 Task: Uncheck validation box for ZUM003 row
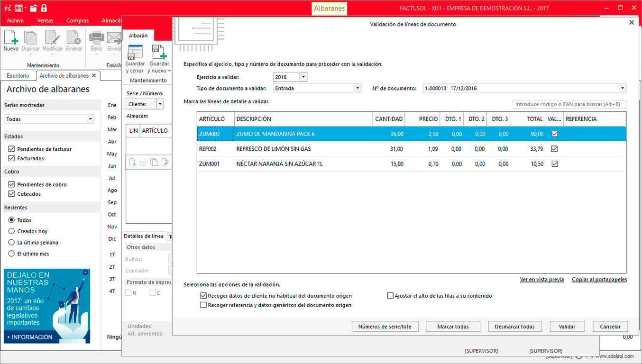(555, 134)
